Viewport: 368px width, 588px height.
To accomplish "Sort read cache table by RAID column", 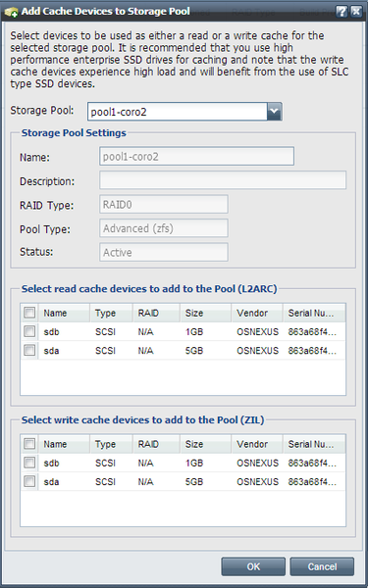I will 156,314.
